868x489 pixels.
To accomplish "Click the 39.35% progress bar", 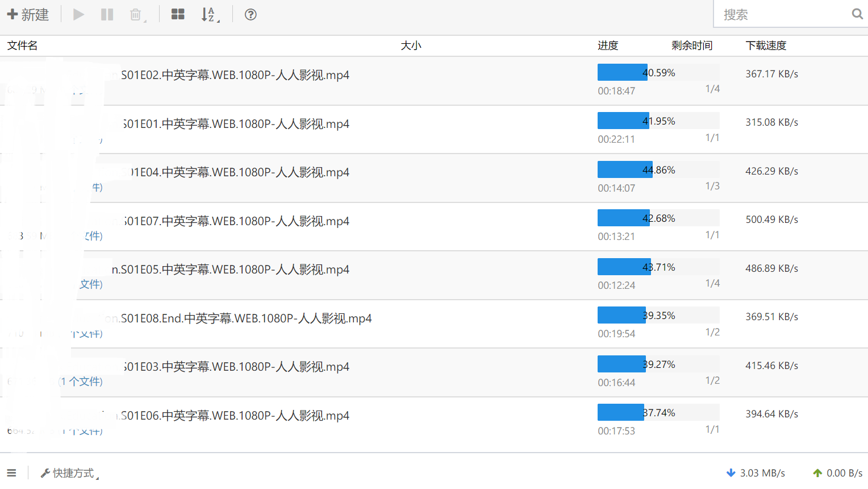I will (658, 315).
